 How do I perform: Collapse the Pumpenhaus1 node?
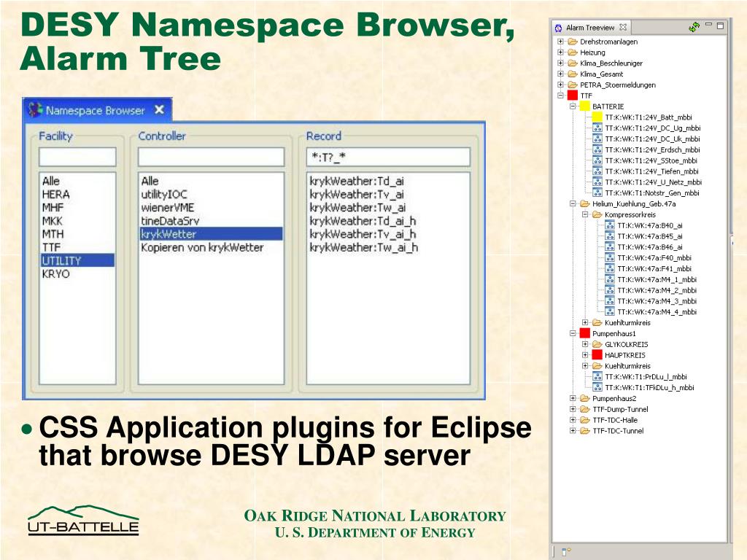(573, 333)
